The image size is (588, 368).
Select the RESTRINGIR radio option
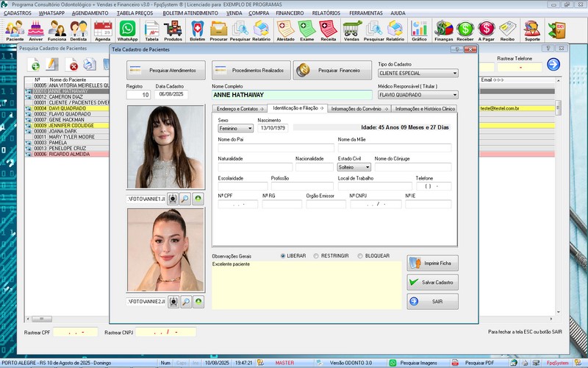(316, 256)
